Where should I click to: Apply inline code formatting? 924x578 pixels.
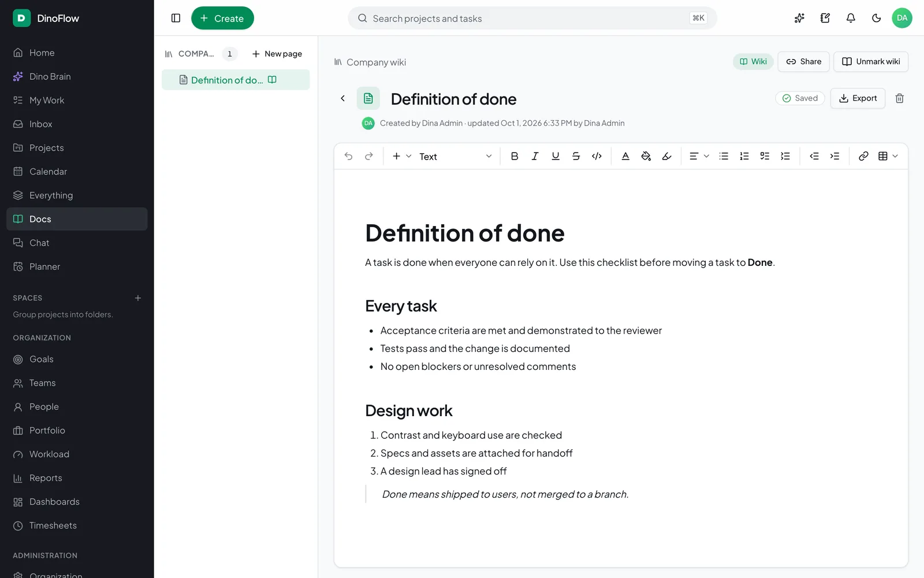coord(597,156)
